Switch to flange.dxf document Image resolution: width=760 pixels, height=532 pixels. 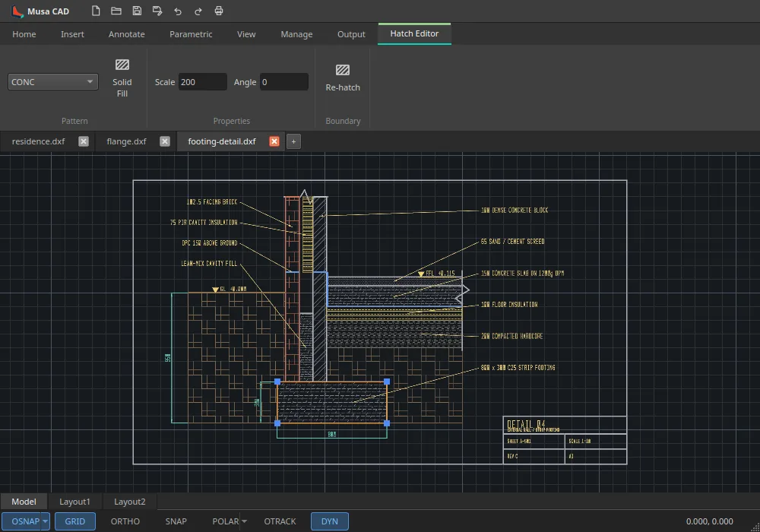[x=126, y=141]
